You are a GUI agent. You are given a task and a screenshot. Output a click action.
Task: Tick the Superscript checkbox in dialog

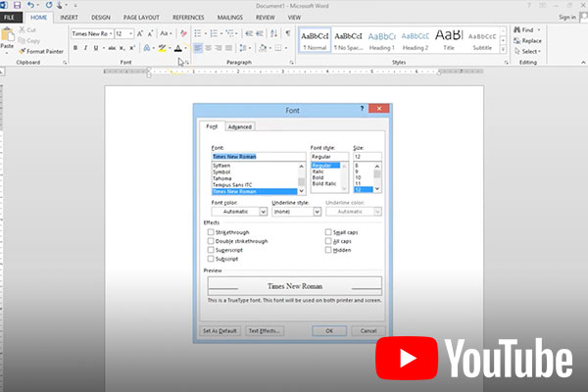point(211,250)
